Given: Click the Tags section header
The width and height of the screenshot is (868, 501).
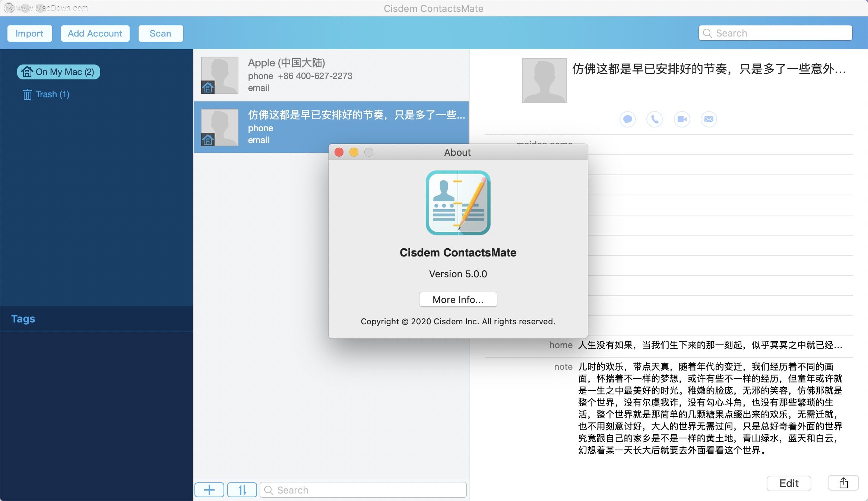Looking at the screenshot, I should [x=23, y=319].
